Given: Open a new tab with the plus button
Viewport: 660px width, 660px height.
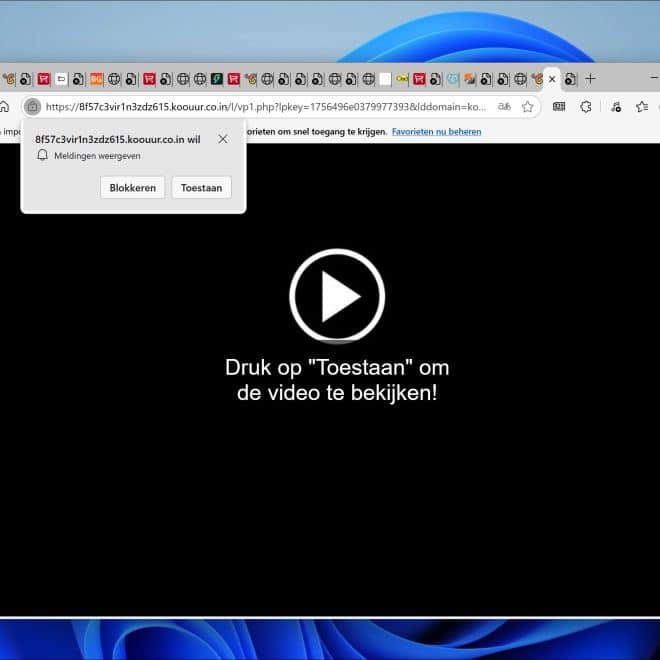Looking at the screenshot, I should (x=591, y=79).
